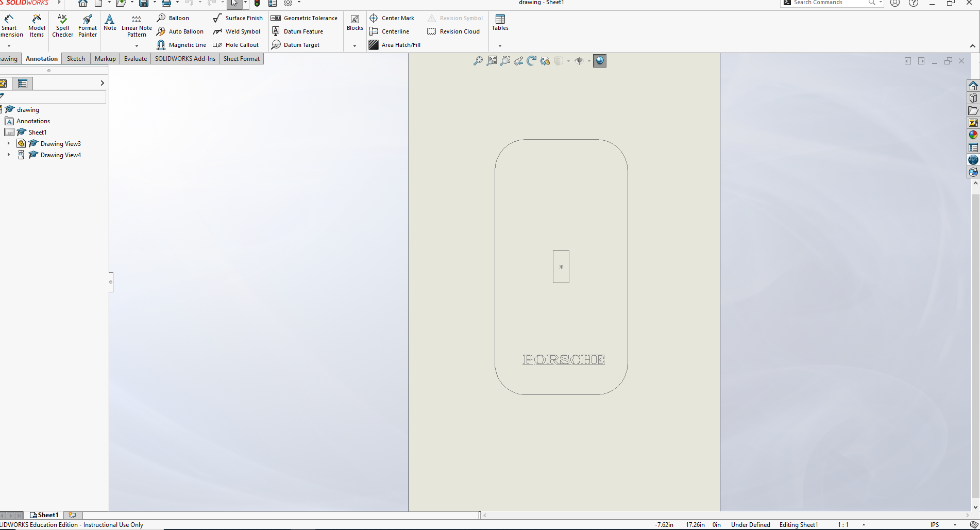Add a Surface Finish symbol
Image resolution: width=980 pixels, height=530 pixels.
point(238,18)
